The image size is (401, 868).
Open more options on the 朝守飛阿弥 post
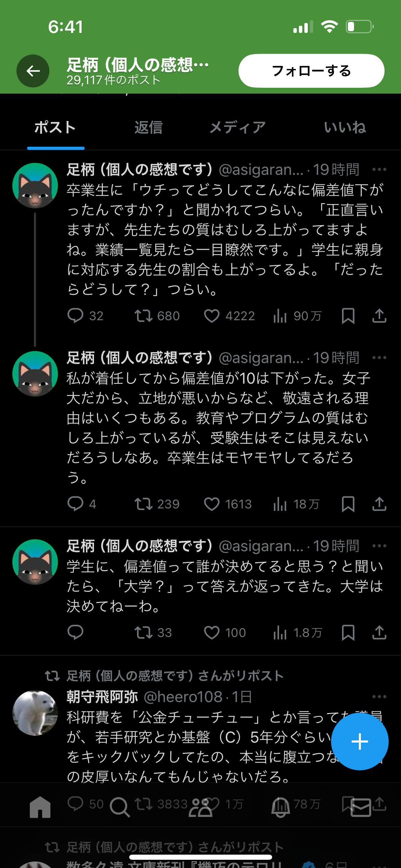[x=379, y=697]
